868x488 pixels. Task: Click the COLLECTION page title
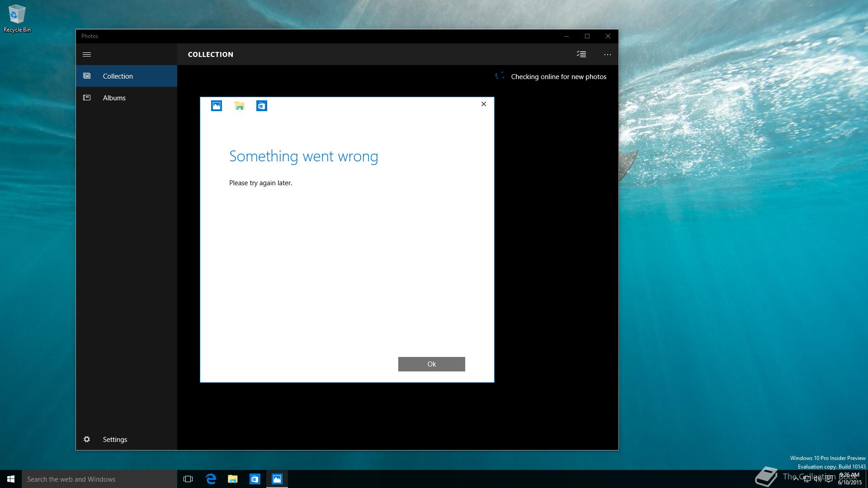(211, 54)
